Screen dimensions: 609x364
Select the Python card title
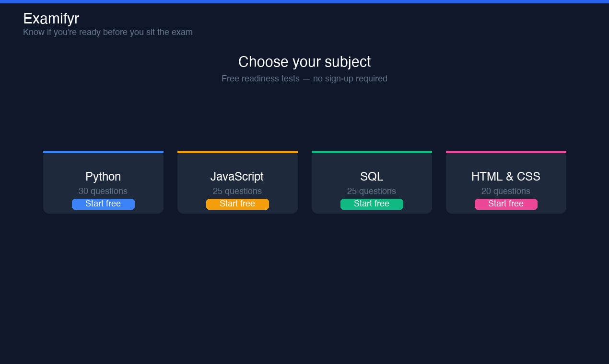coord(103,177)
